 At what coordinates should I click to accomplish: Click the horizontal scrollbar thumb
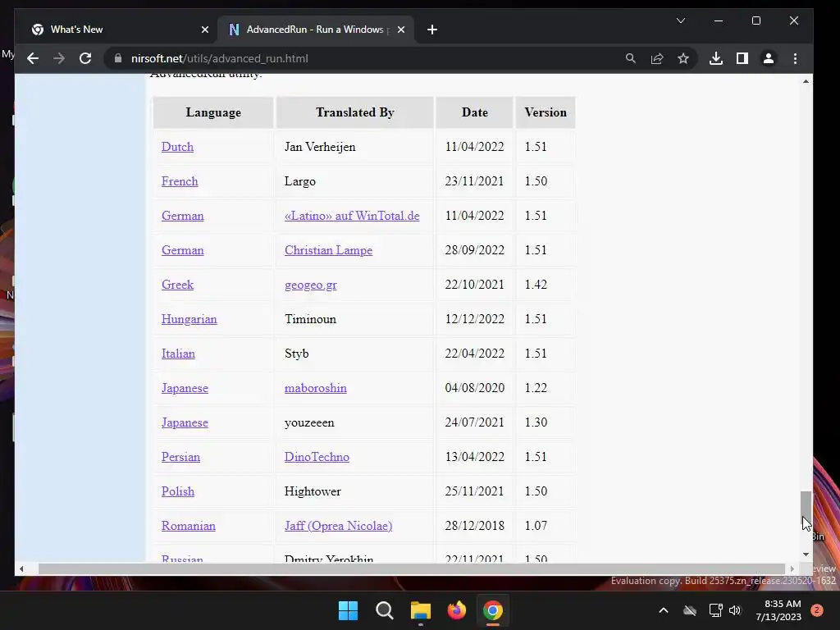click(412, 568)
